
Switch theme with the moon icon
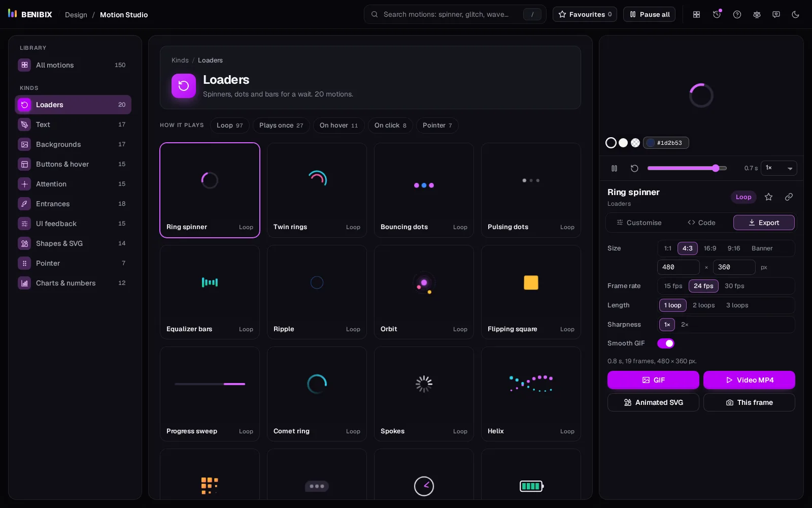[x=795, y=15]
